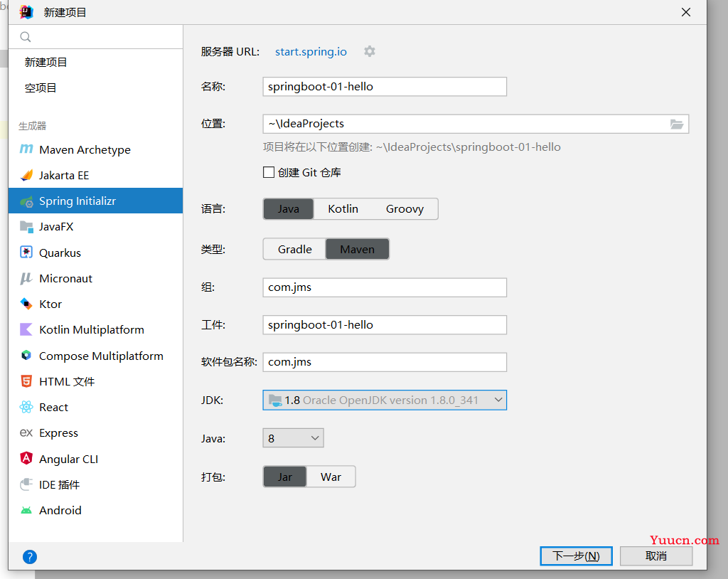Select the Android generator
Image resolution: width=728 pixels, height=579 pixels.
tap(96, 510)
